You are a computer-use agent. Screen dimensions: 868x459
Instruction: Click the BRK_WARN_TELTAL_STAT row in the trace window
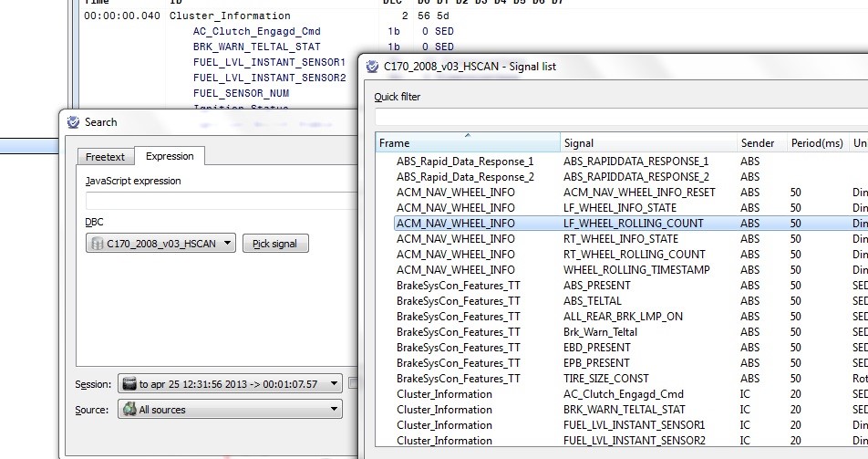[257, 47]
